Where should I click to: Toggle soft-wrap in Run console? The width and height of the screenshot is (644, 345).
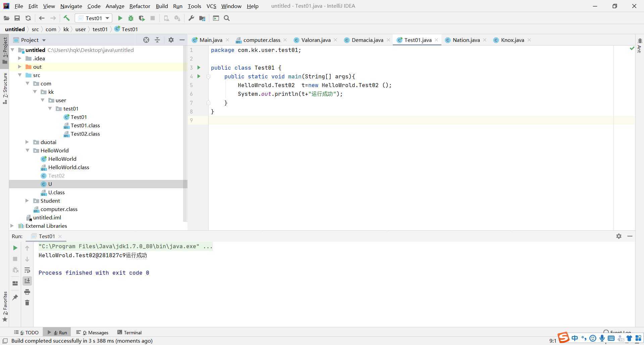[x=27, y=270]
